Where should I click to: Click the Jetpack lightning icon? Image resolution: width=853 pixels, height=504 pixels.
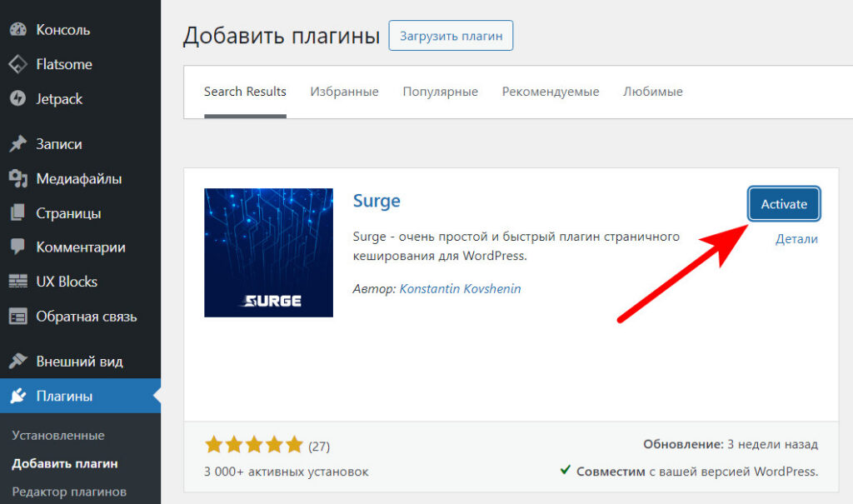[x=18, y=98]
